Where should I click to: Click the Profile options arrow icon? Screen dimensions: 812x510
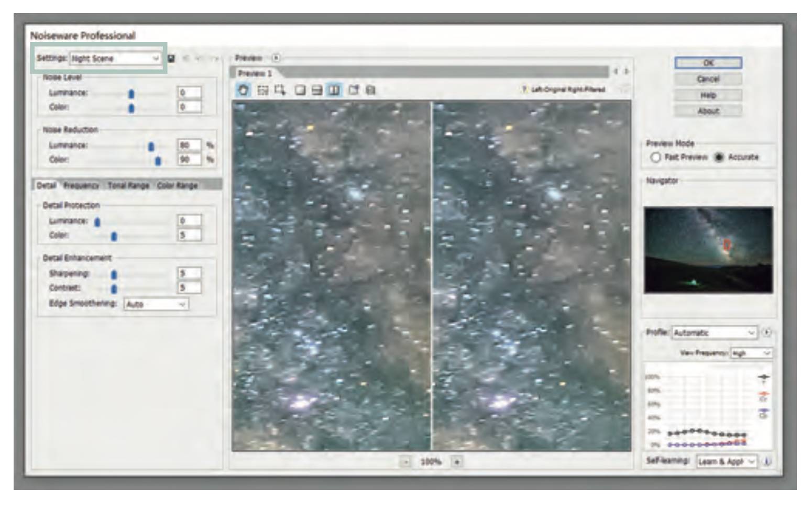click(x=767, y=332)
